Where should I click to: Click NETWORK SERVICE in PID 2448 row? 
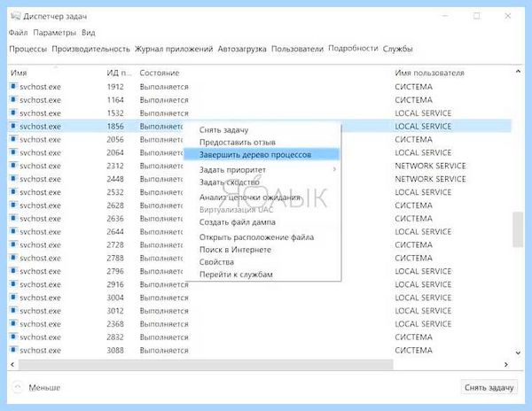[430, 179]
